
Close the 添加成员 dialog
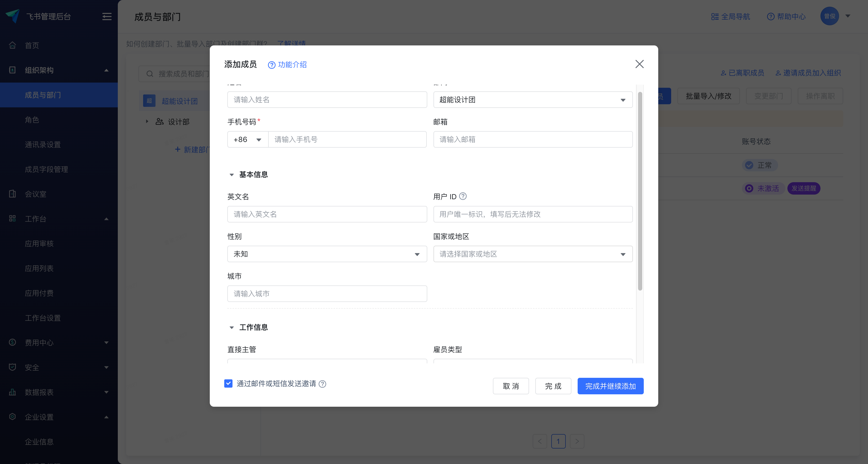coord(639,64)
